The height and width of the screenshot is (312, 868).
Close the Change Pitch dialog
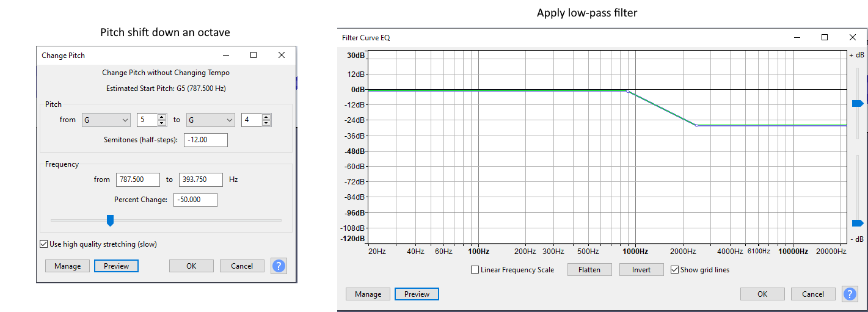pos(282,55)
